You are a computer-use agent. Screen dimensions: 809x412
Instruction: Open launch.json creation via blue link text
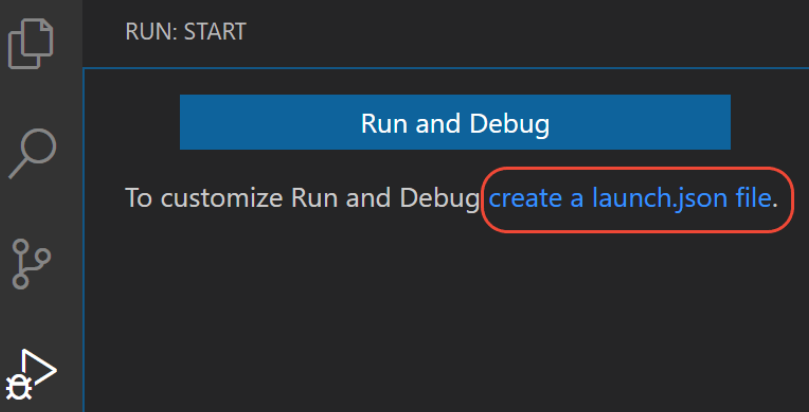tap(630, 198)
